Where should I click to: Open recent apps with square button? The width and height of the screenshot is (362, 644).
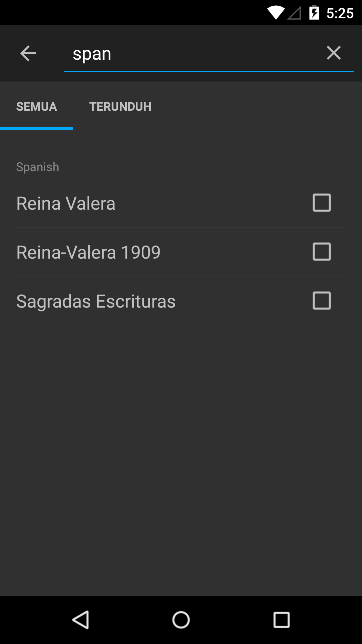click(x=281, y=620)
